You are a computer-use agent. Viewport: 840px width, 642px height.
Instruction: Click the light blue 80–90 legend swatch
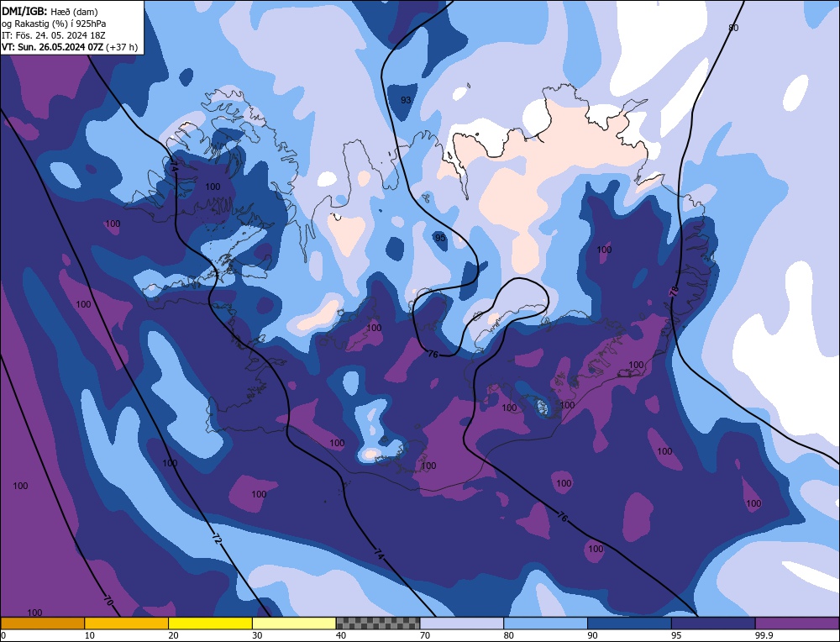tap(545, 623)
